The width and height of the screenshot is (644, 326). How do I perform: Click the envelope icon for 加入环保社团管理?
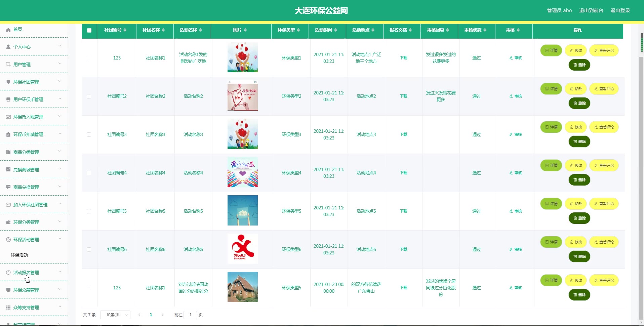pyautogui.click(x=8, y=205)
